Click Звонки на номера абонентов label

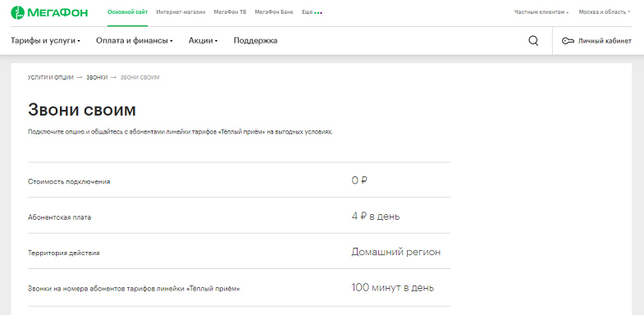(x=134, y=289)
